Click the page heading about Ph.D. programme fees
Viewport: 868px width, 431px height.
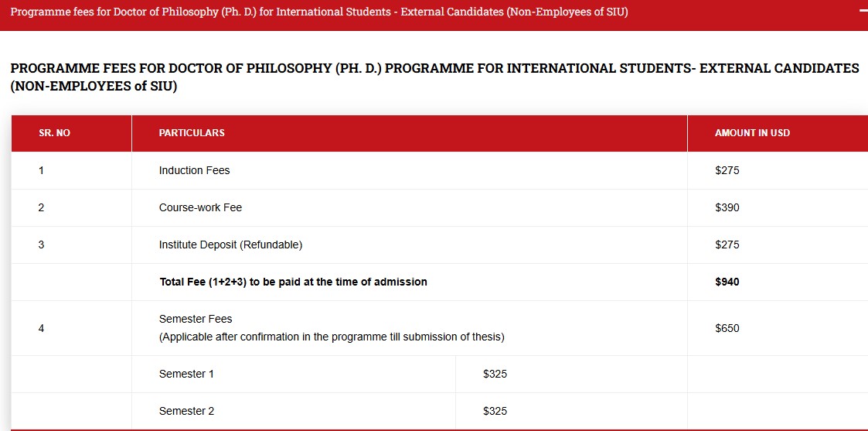pyautogui.click(x=434, y=77)
